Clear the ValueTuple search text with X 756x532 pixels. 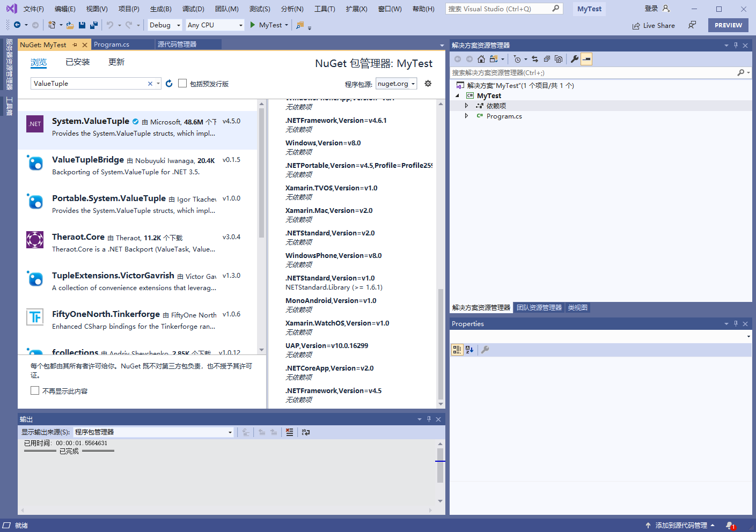point(150,84)
